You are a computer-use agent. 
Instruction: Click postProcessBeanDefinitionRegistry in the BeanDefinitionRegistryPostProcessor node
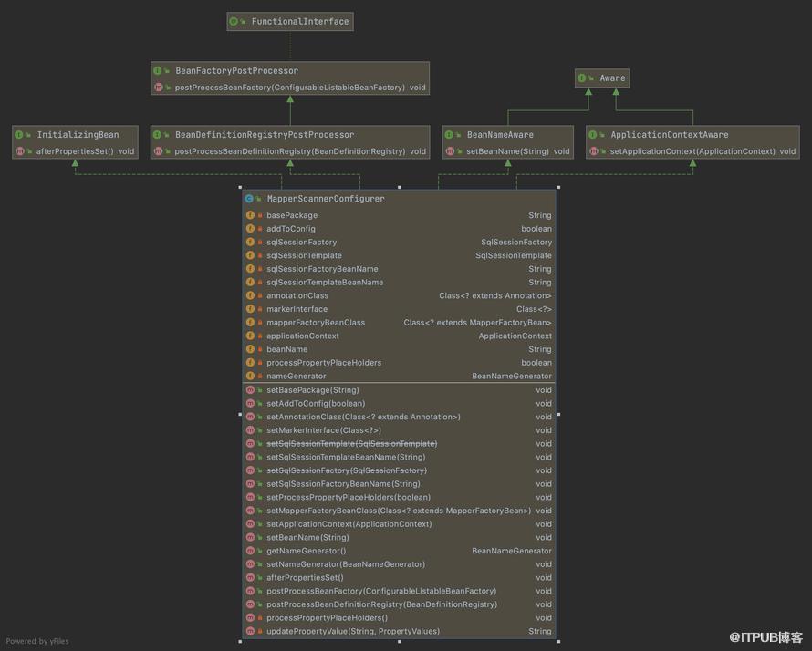tap(290, 151)
